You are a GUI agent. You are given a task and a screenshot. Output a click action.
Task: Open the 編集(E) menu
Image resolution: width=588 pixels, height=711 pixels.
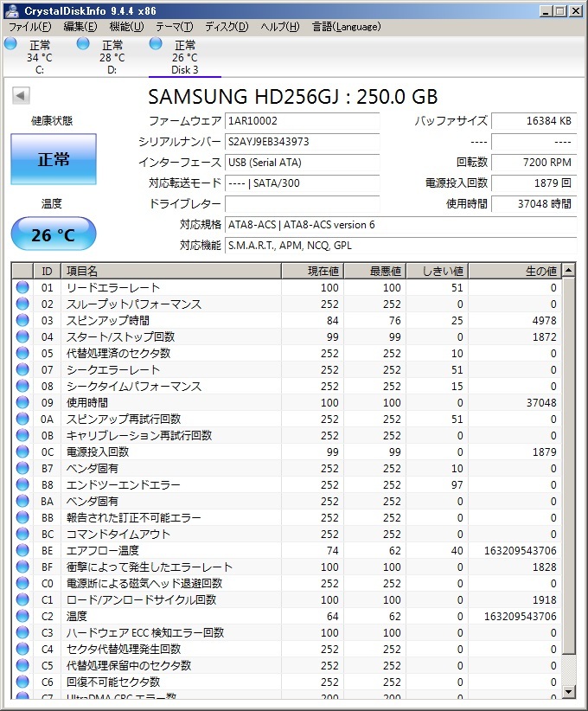(80, 27)
